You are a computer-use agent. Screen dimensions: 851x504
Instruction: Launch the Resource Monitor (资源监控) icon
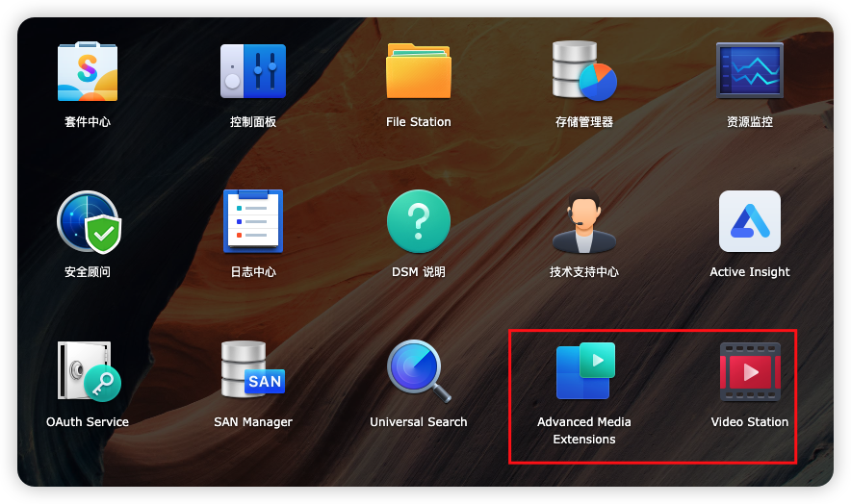(x=750, y=71)
